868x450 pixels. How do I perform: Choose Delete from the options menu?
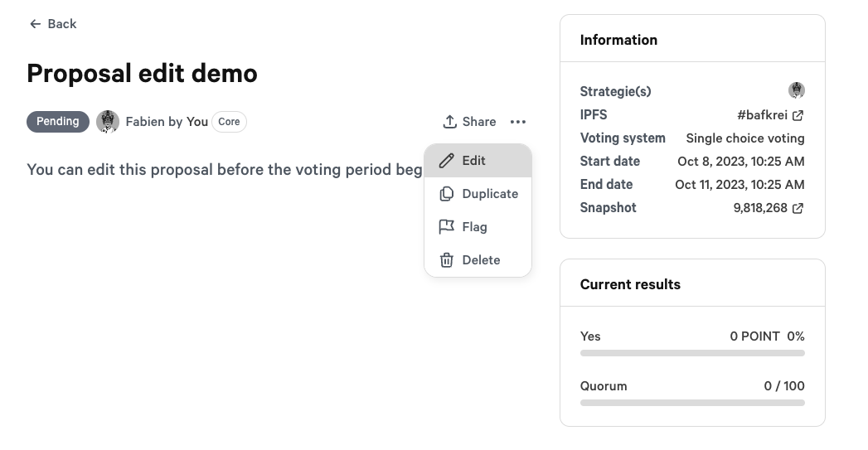(481, 260)
